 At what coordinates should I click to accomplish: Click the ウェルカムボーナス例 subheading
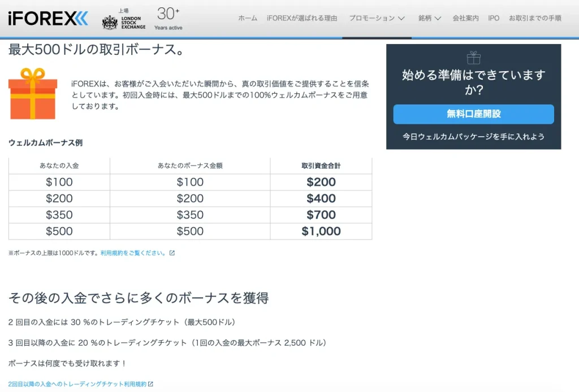45,143
